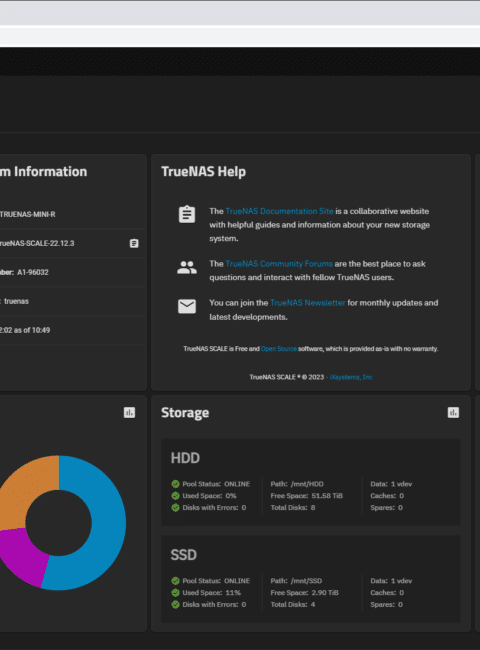The width and height of the screenshot is (480, 650).
Task: Open reports icon above the donut chart
Action: pyautogui.click(x=129, y=412)
